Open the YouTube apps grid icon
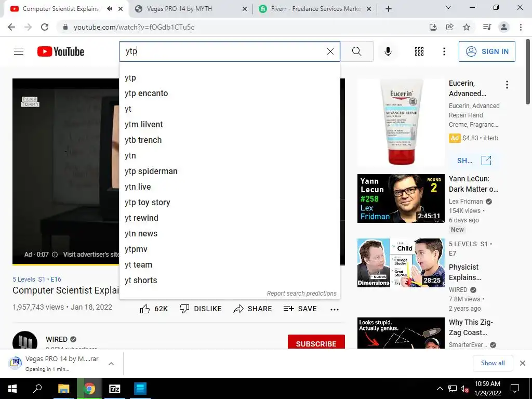The width and height of the screenshot is (532, 399). tap(419, 51)
